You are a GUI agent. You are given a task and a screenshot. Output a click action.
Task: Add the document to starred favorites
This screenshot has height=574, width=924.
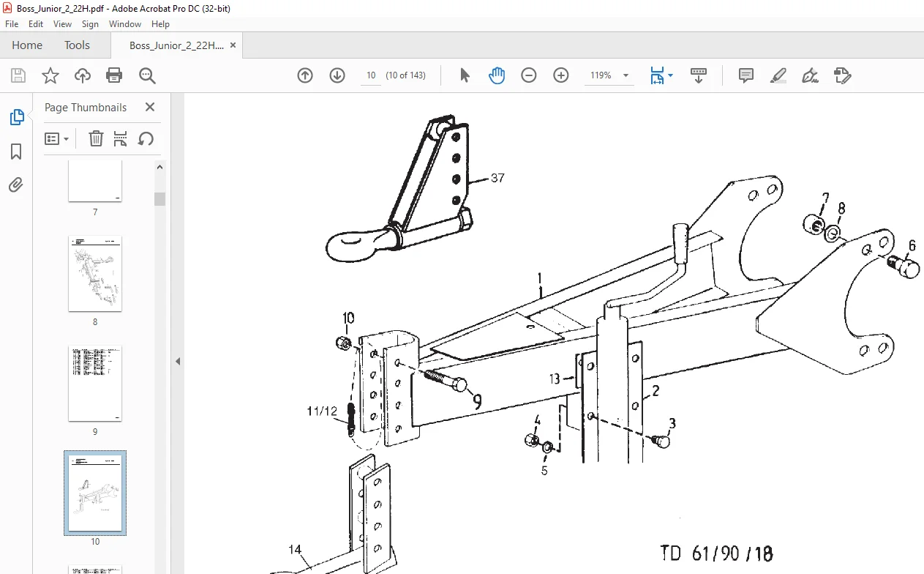(x=50, y=75)
